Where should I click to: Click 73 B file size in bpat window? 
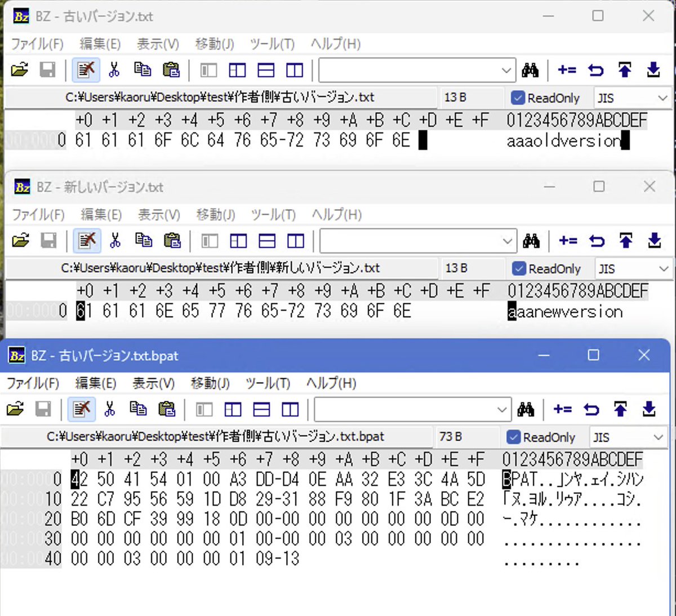pyautogui.click(x=451, y=437)
